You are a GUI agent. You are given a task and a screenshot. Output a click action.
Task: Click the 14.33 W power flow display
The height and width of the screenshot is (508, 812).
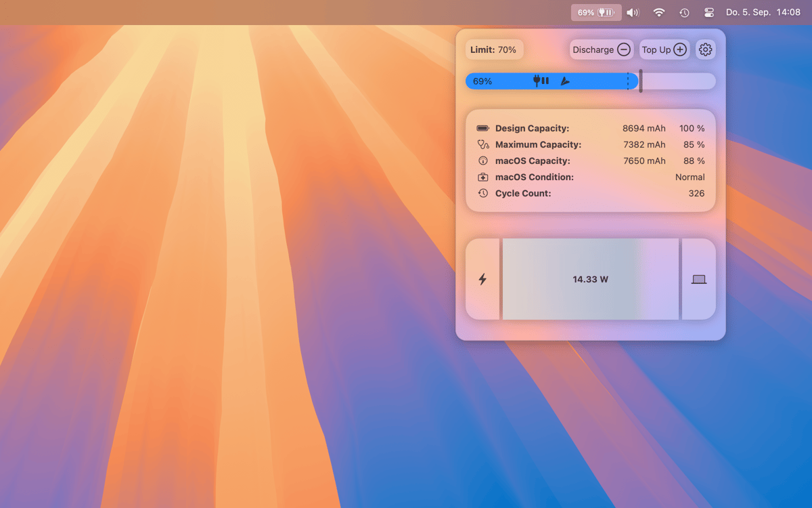coord(590,279)
